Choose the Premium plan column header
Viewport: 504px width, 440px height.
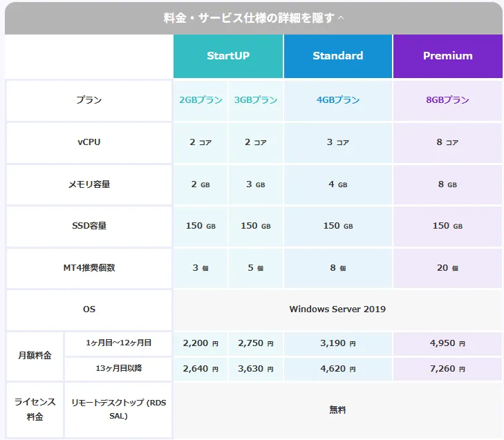pos(447,56)
